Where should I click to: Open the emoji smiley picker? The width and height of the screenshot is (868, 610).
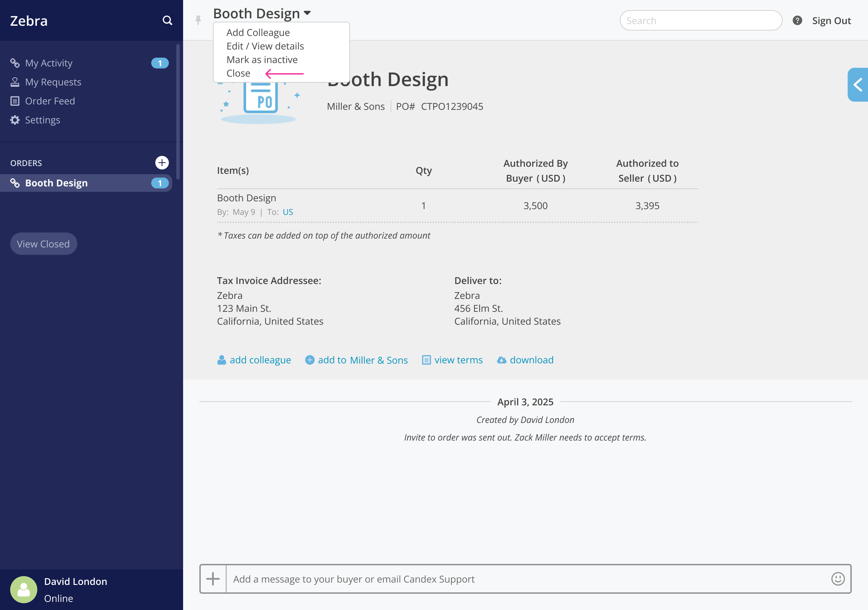837,578
